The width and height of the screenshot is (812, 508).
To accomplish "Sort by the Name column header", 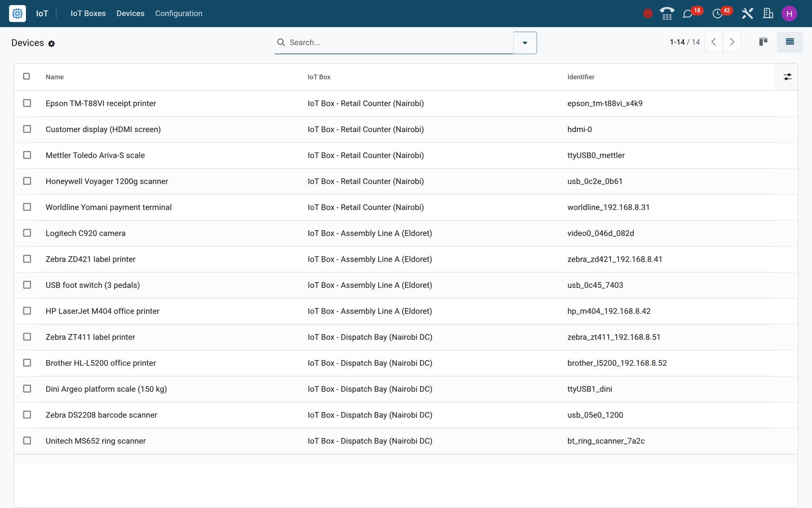I will [55, 77].
